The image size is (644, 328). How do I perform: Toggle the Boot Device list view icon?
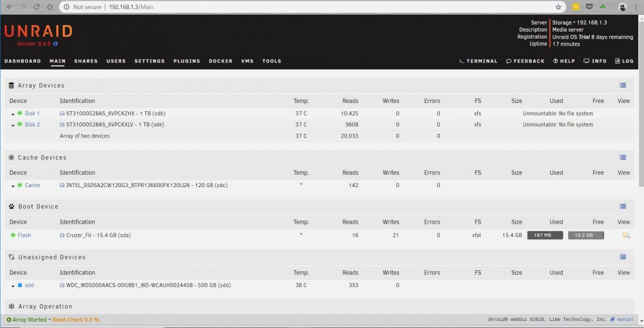[623, 206]
